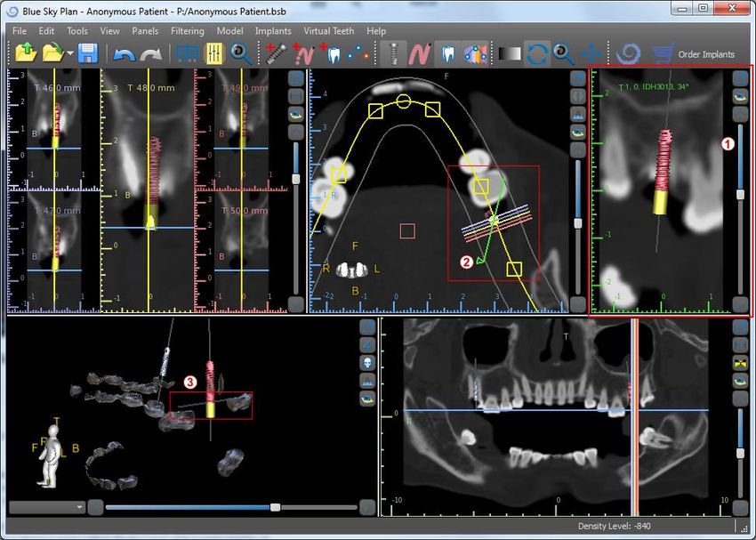Toggle implant visibility in the toolbar

click(394, 53)
